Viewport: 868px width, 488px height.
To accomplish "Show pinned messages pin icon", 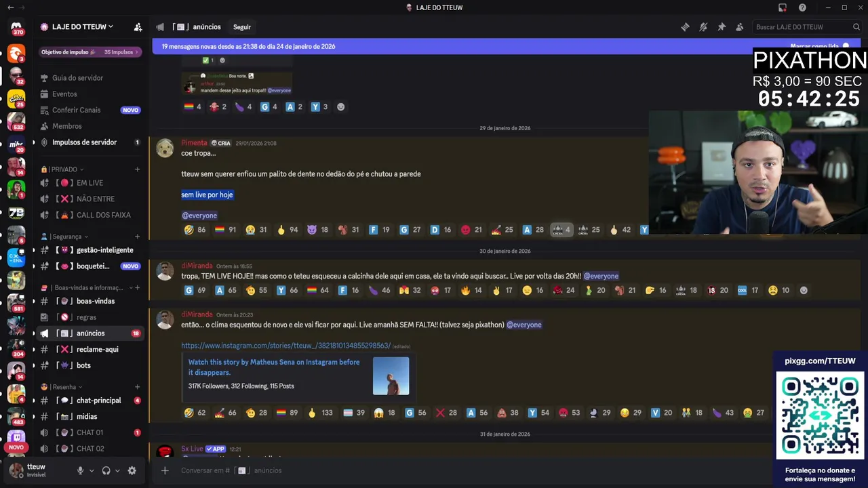I will (722, 27).
